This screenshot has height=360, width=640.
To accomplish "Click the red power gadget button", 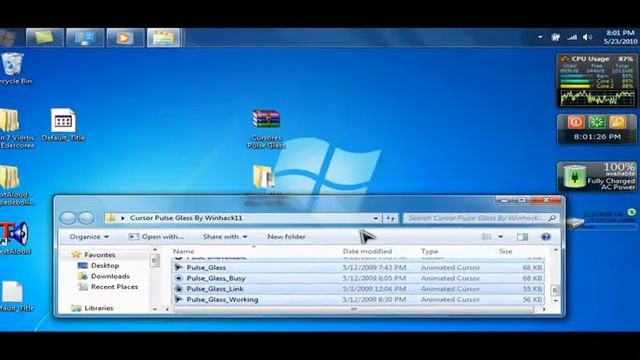I will tap(576, 122).
